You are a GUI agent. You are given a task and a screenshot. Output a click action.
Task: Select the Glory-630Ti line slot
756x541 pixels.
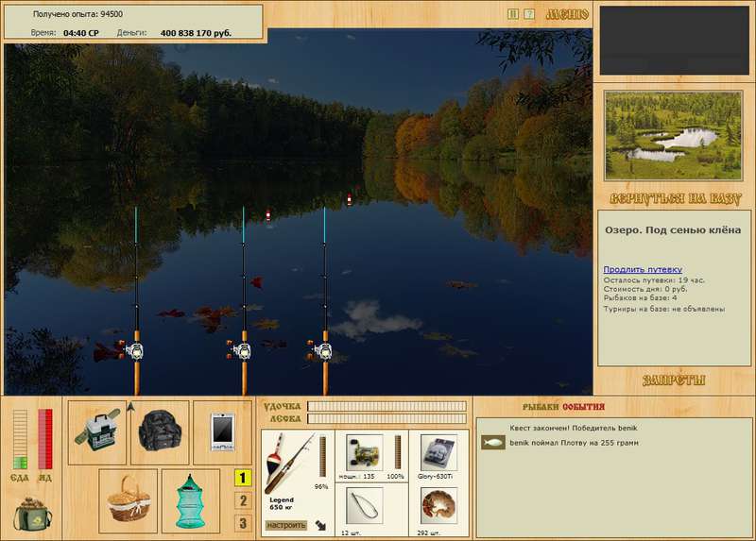pyautogui.click(x=438, y=453)
